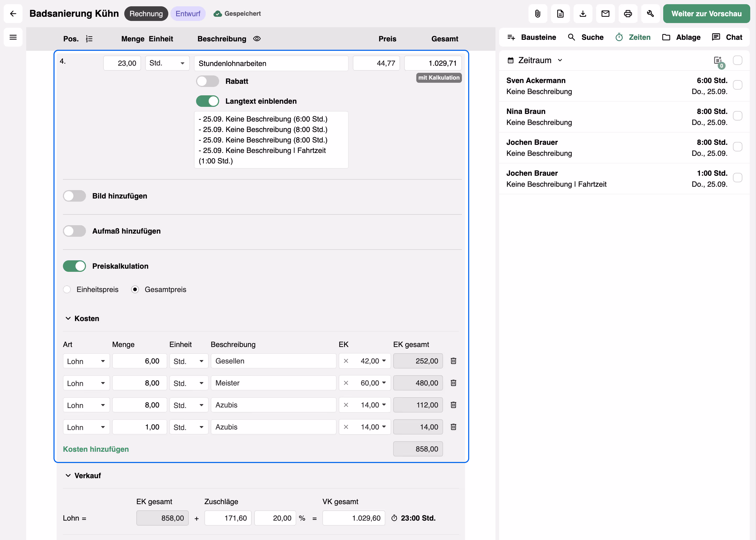Click the download icon in top toolbar
The height and width of the screenshot is (540, 756).
tap(583, 14)
